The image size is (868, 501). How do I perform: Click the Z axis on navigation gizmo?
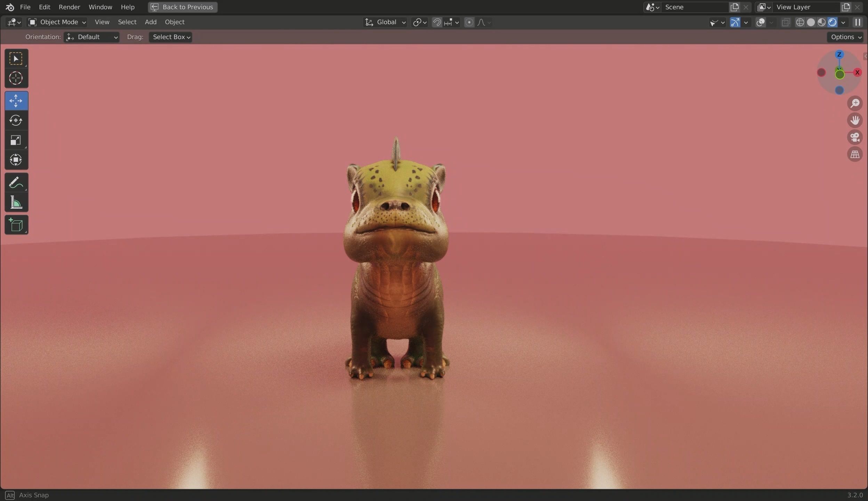[839, 55]
